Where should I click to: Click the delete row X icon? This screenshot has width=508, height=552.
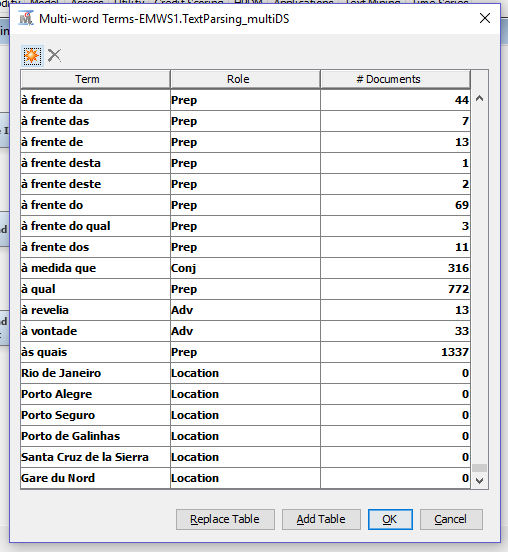(54, 56)
